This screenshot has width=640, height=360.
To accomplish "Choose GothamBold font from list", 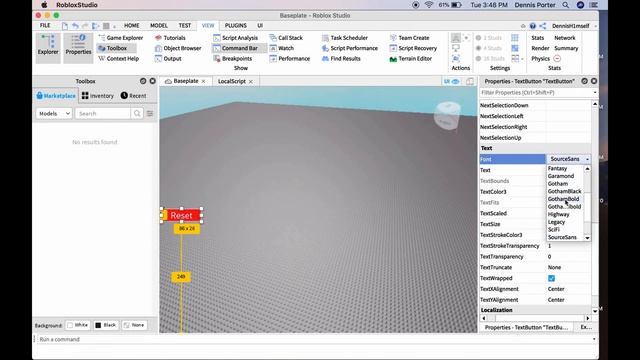I will coord(563,199).
